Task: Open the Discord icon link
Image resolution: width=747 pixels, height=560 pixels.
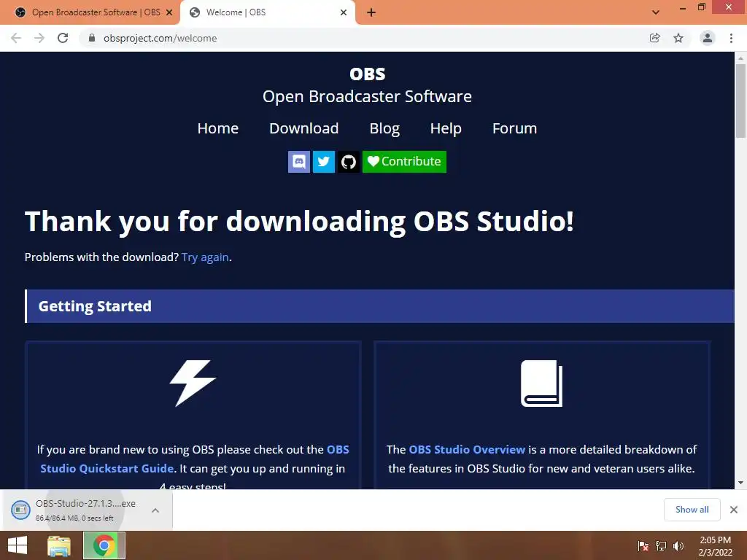Action: click(x=298, y=161)
